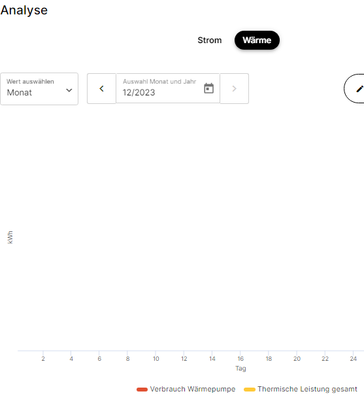Click the disabled next month chevron

[234, 89]
